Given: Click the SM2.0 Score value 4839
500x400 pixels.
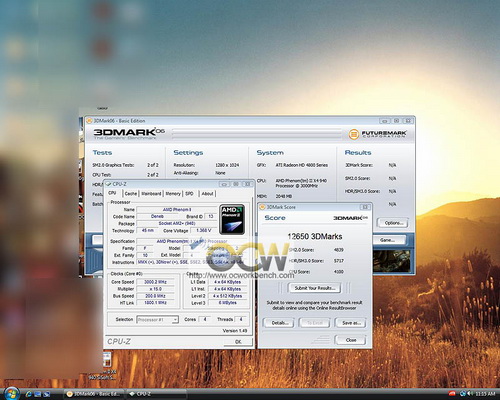Looking at the screenshot, I should coord(338,250).
